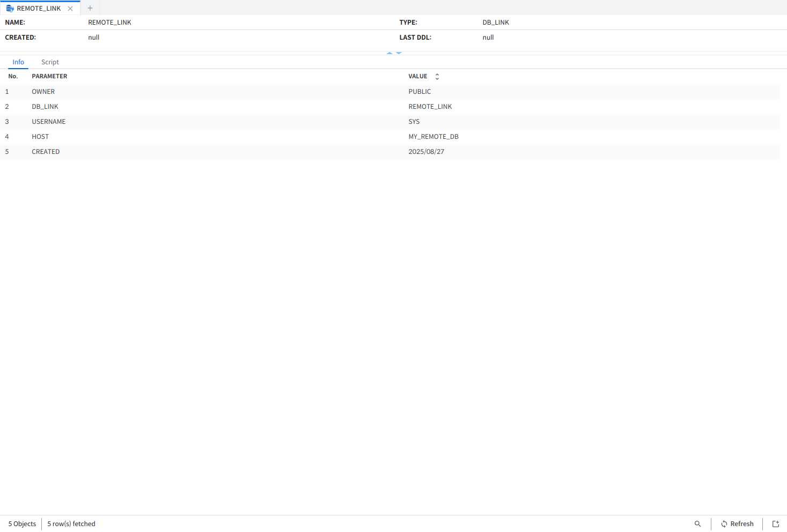Switch to the Script tab

(x=50, y=62)
